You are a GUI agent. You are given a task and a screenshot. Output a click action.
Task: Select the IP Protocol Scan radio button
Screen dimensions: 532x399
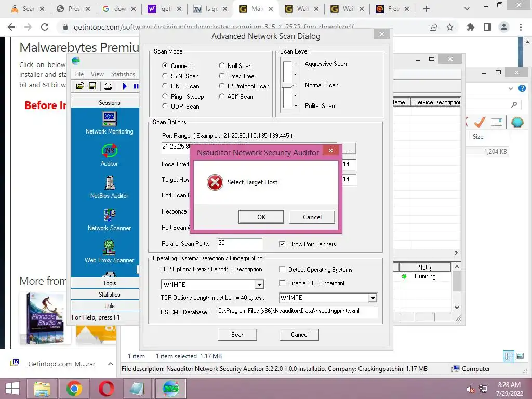tap(221, 86)
